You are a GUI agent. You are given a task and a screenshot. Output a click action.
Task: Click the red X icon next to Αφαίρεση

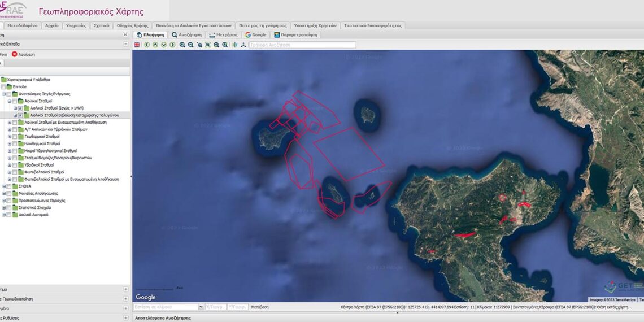(14, 54)
